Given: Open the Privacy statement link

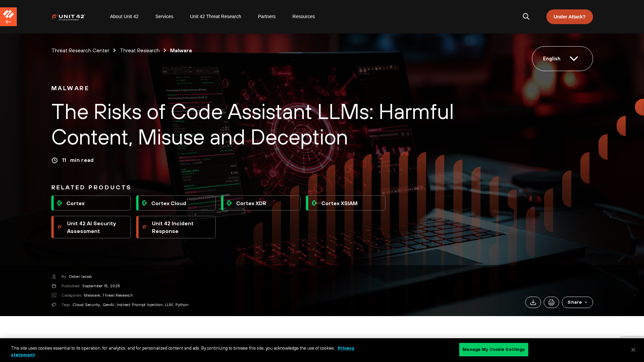Looking at the screenshot, I should click(346, 348).
